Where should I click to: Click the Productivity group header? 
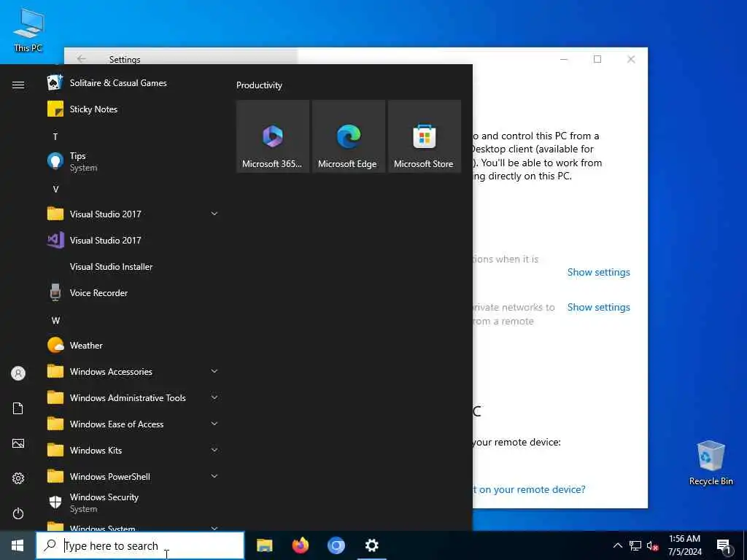(x=259, y=85)
